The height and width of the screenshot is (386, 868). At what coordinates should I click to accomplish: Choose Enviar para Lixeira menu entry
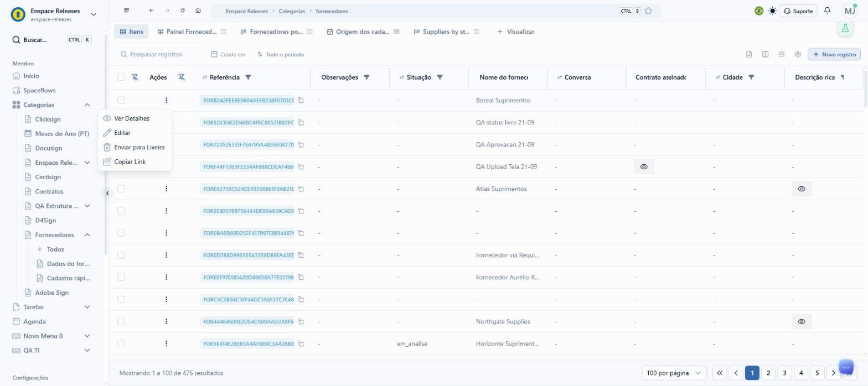coord(135,147)
